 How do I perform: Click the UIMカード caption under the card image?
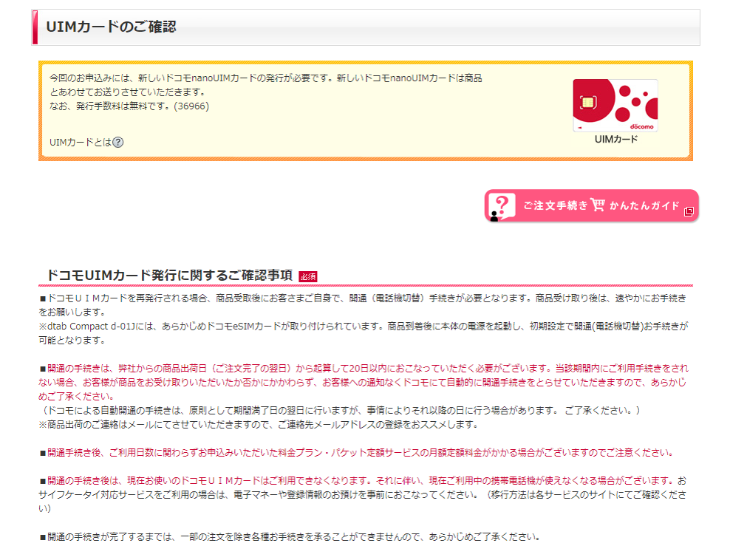coord(616,139)
